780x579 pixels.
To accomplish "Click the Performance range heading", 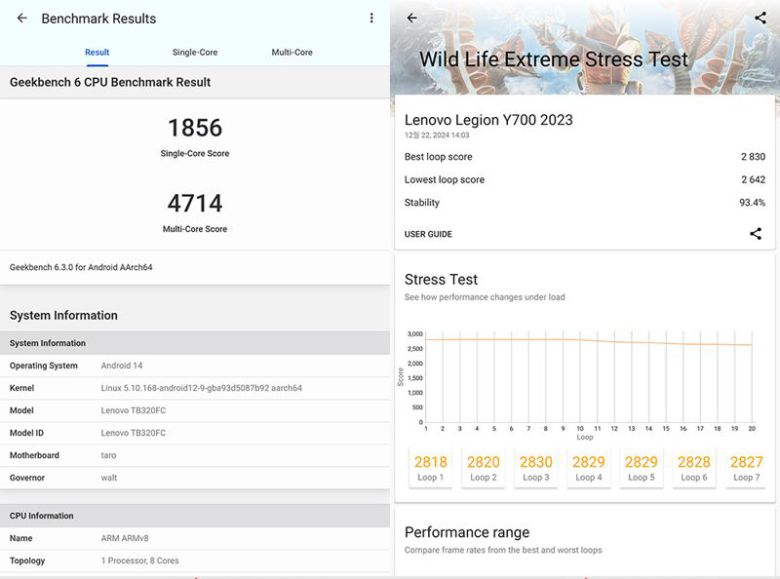I will [x=467, y=532].
